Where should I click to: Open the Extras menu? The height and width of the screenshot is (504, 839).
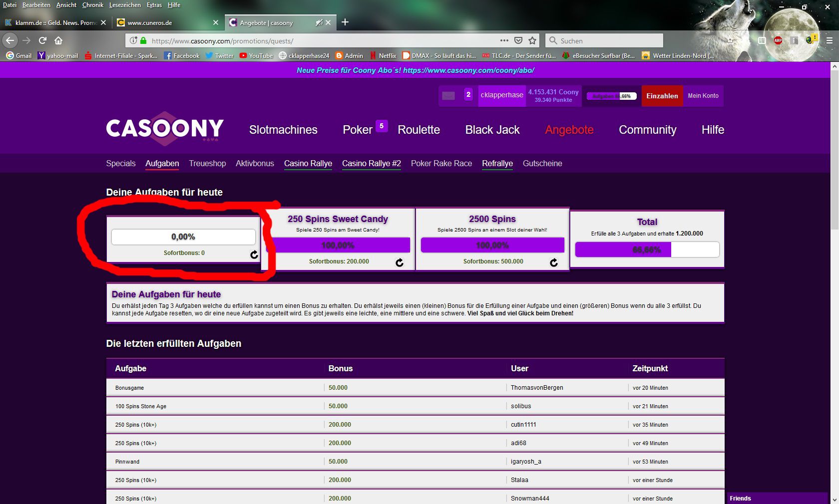click(x=154, y=5)
